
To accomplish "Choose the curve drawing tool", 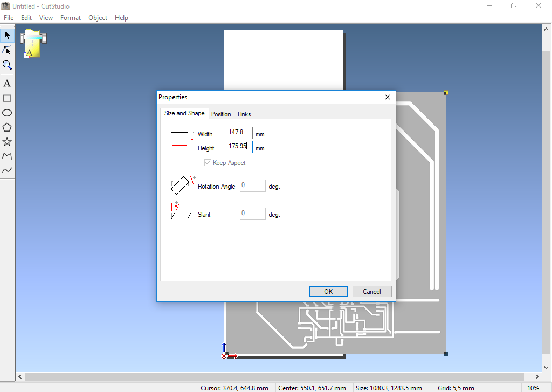I will (x=7, y=170).
